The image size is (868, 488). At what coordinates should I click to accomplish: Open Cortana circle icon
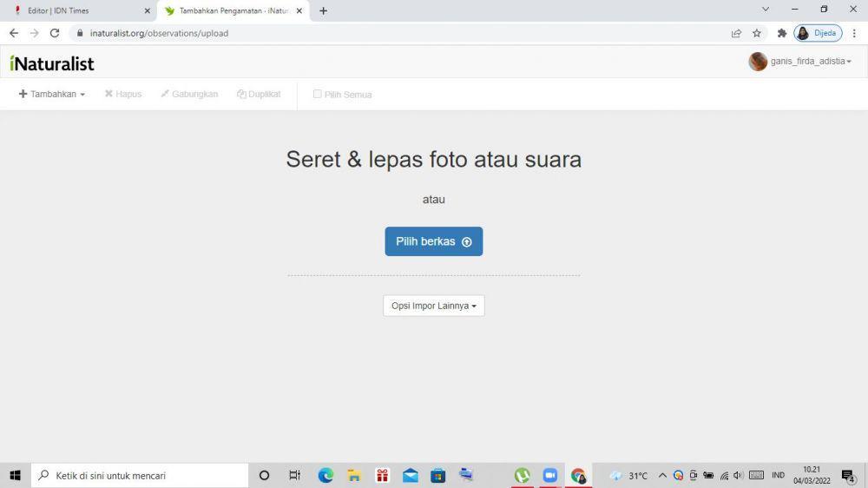click(264, 475)
